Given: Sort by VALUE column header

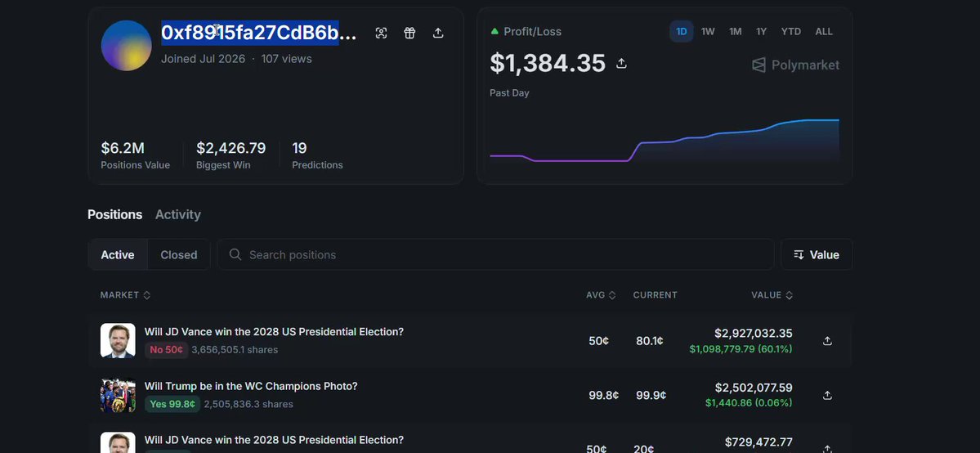Looking at the screenshot, I should (772, 294).
